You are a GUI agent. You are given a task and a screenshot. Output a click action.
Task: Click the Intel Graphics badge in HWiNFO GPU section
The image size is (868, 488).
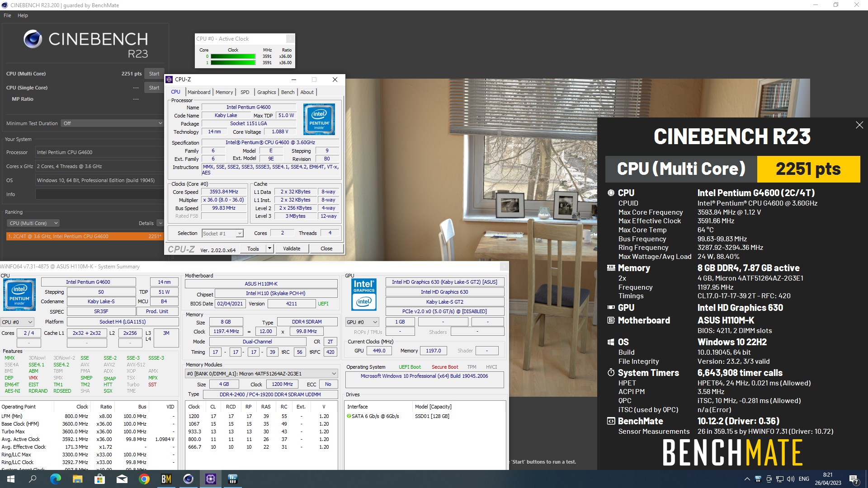coord(364,295)
